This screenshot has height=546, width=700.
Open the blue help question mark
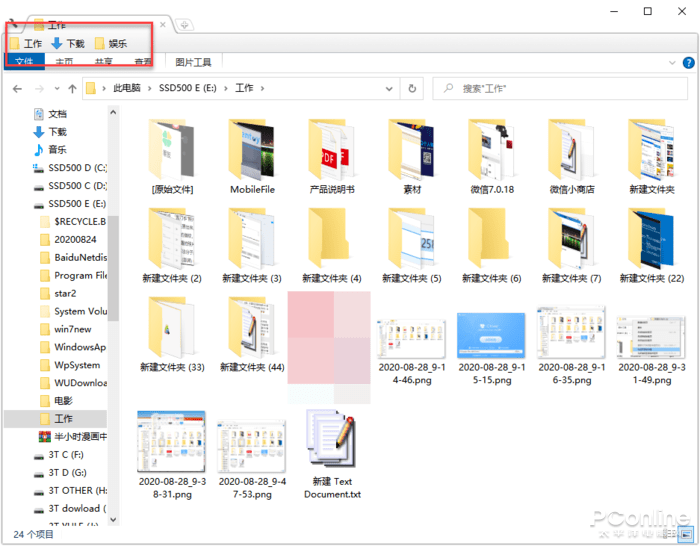point(688,63)
